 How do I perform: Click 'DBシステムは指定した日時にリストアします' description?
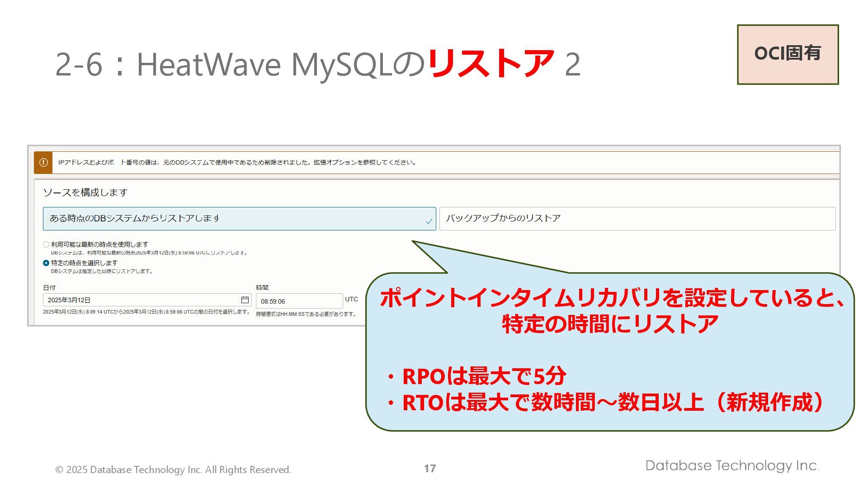(103, 271)
